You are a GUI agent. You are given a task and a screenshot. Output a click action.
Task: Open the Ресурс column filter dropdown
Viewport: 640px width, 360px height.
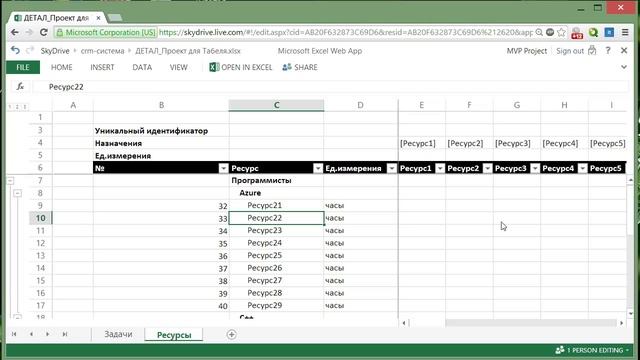point(318,168)
